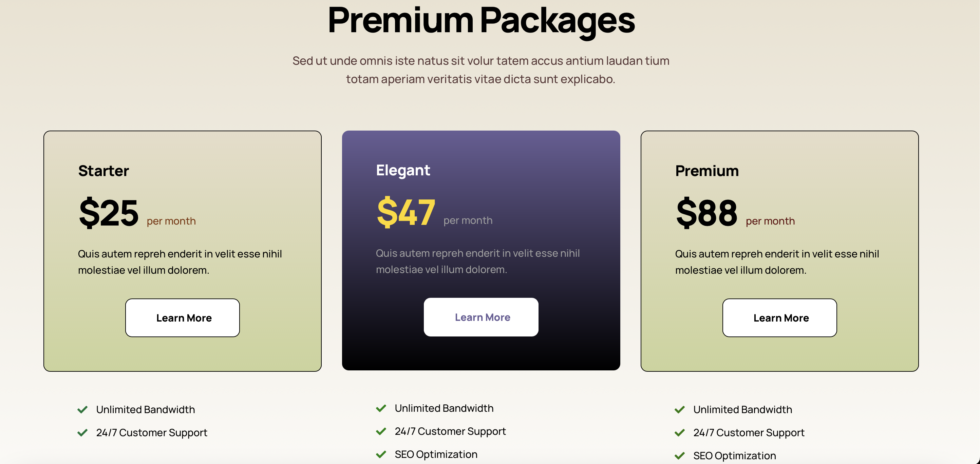Click the checkmark beside Elegant's Unlimited Bandwidth
The width and height of the screenshot is (980, 464).
381,408
